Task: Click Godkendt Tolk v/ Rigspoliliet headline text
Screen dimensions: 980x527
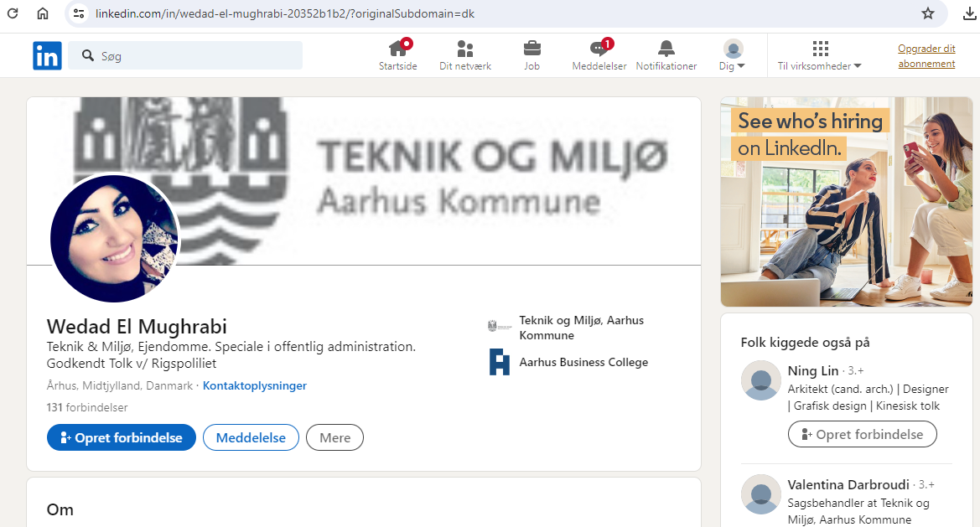Action: click(132, 364)
